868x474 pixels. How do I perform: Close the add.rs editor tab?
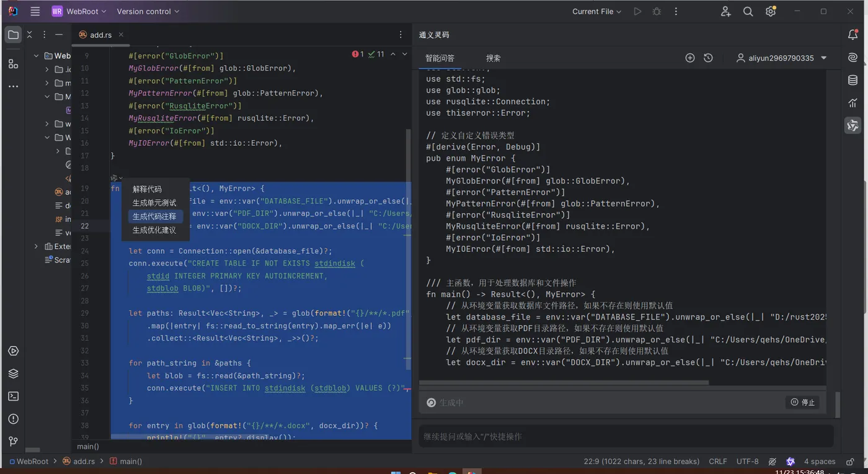(121, 35)
